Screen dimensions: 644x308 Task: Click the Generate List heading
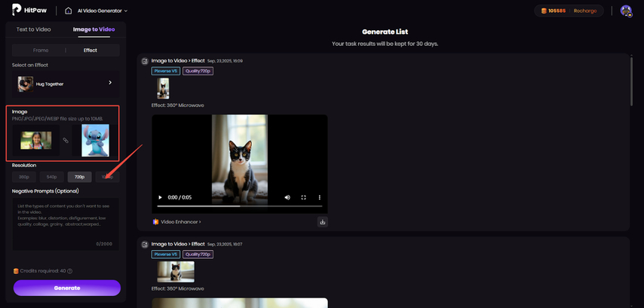(385, 32)
